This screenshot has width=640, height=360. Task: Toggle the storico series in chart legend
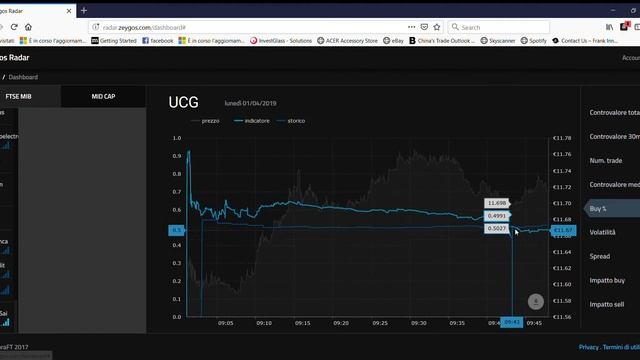pos(291,121)
